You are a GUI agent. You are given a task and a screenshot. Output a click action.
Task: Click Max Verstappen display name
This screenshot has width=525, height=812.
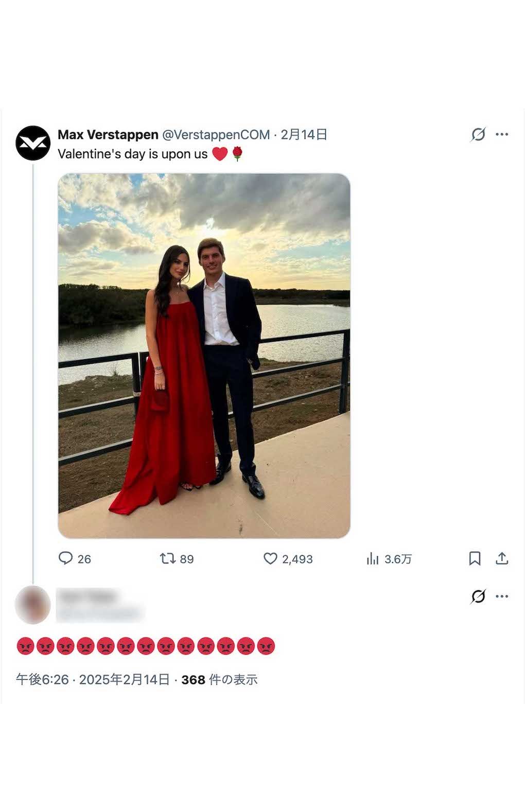coord(108,135)
